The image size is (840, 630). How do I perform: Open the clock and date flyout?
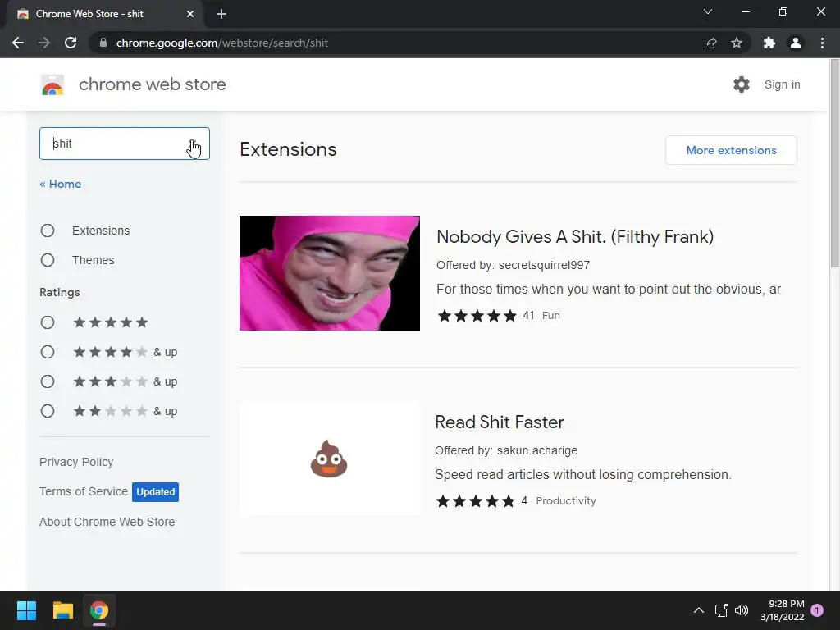click(x=782, y=610)
